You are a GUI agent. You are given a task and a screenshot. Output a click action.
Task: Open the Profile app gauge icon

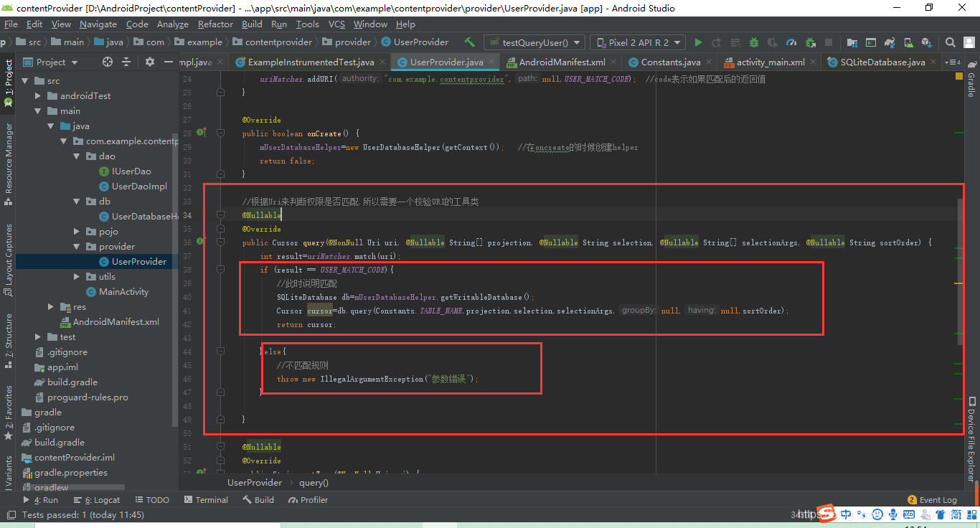[x=791, y=42]
